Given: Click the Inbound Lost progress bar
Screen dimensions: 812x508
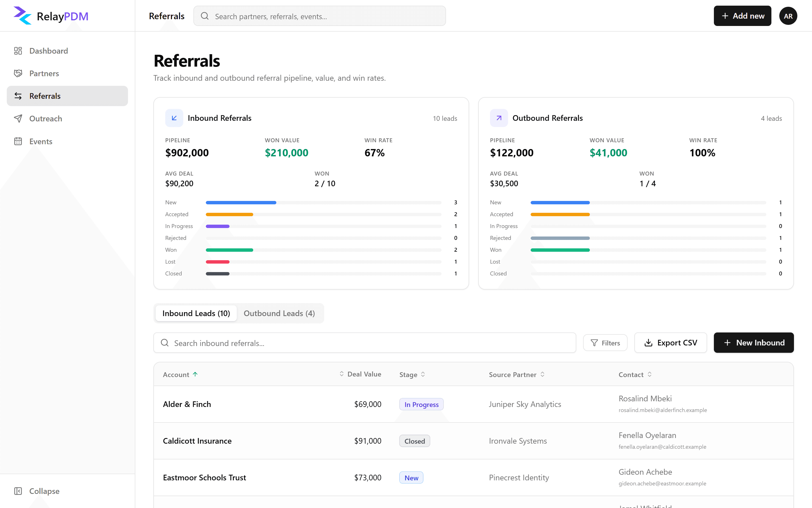Looking at the screenshot, I should click(x=323, y=262).
